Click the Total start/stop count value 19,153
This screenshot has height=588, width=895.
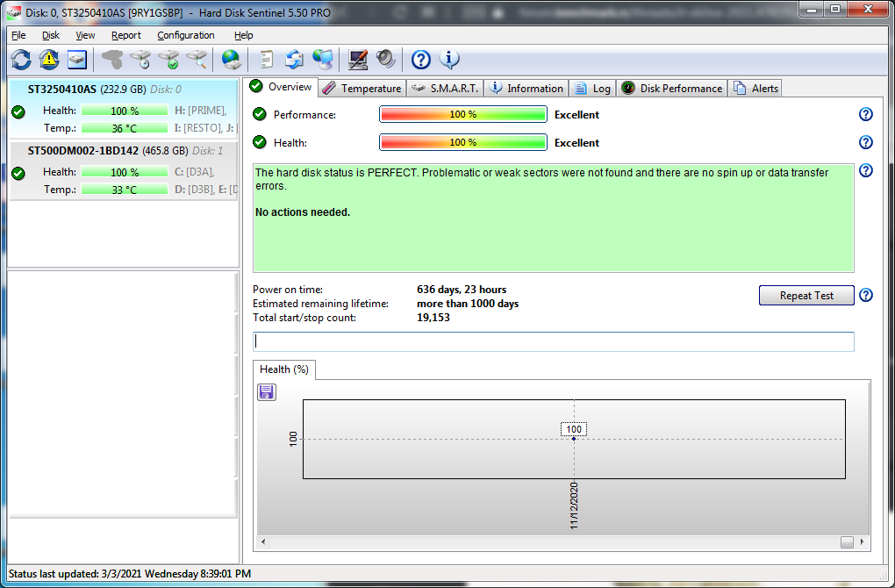tap(433, 318)
